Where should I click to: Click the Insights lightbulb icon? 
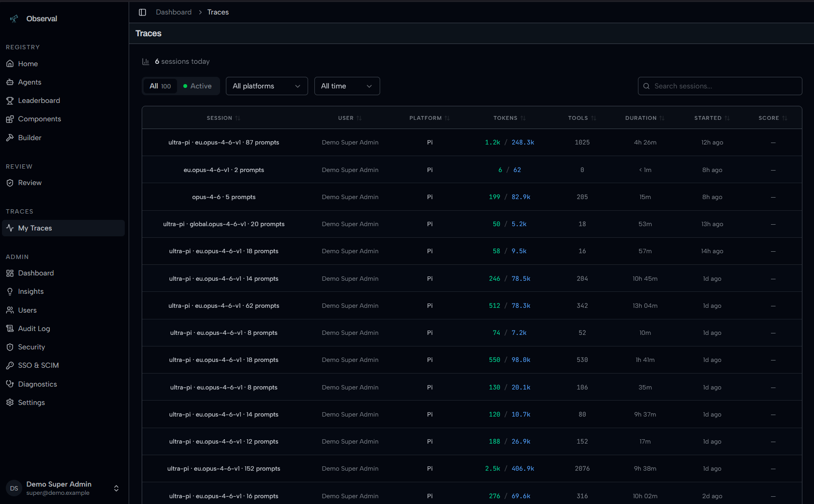10,291
